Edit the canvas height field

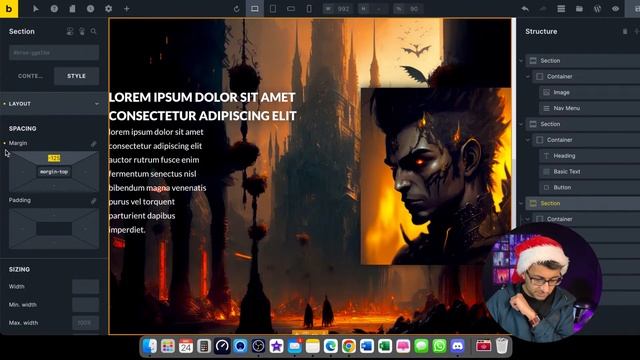point(373,9)
